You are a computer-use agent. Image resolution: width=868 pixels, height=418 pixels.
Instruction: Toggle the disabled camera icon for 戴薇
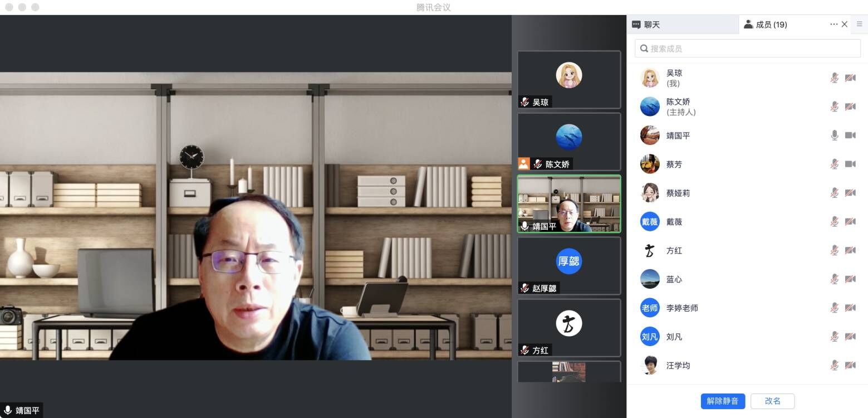(850, 222)
